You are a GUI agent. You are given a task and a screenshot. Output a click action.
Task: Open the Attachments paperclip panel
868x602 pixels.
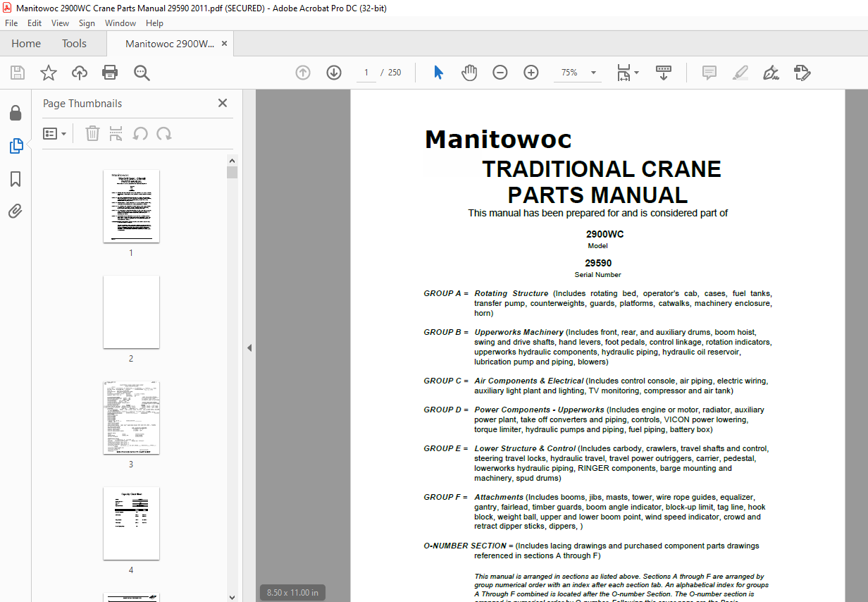(15, 211)
